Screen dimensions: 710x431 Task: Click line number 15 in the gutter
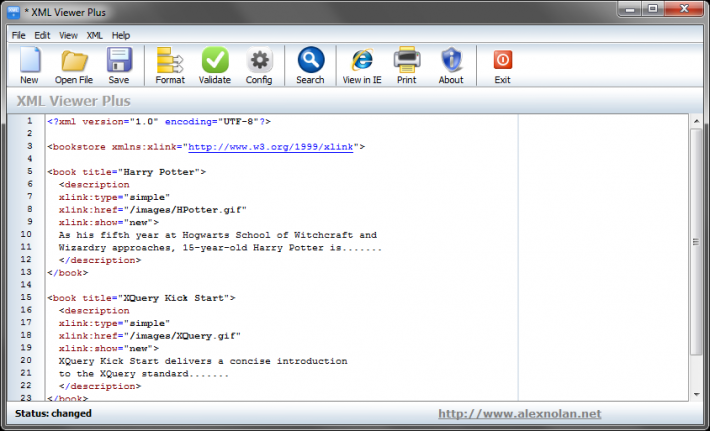pyautogui.click(x=26, y=297)
